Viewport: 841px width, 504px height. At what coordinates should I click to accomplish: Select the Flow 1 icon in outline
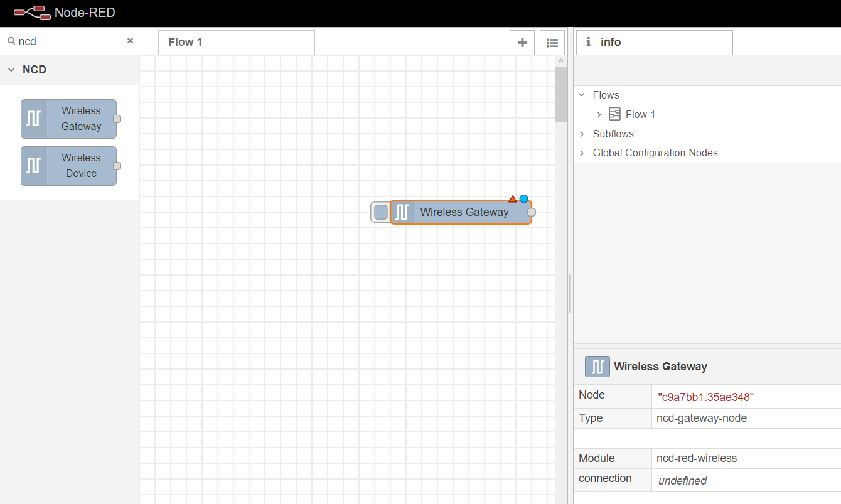615,114
